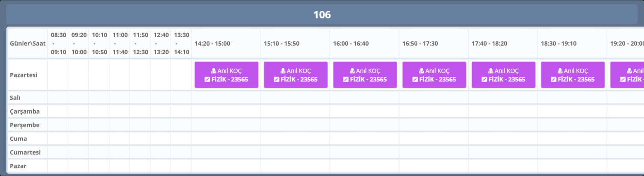Click teacher icon in Monday 16:50 lesson block
This screenshot has height=176, width=644.
422,71
